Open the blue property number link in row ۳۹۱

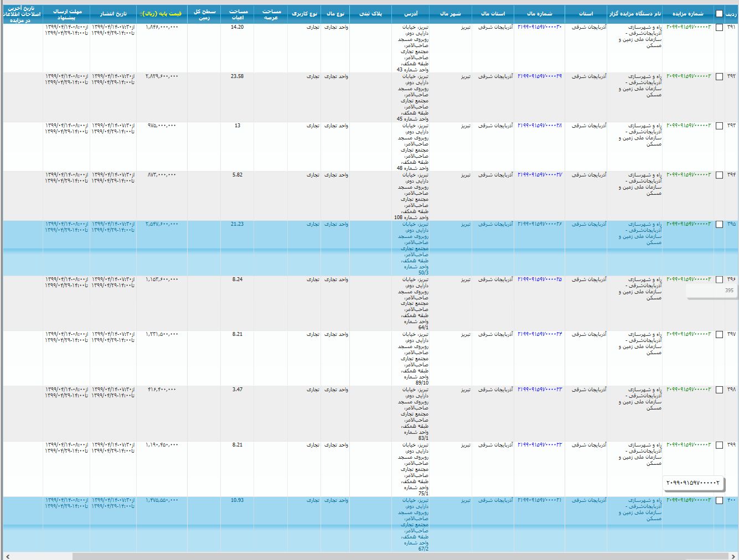[540, 27]
